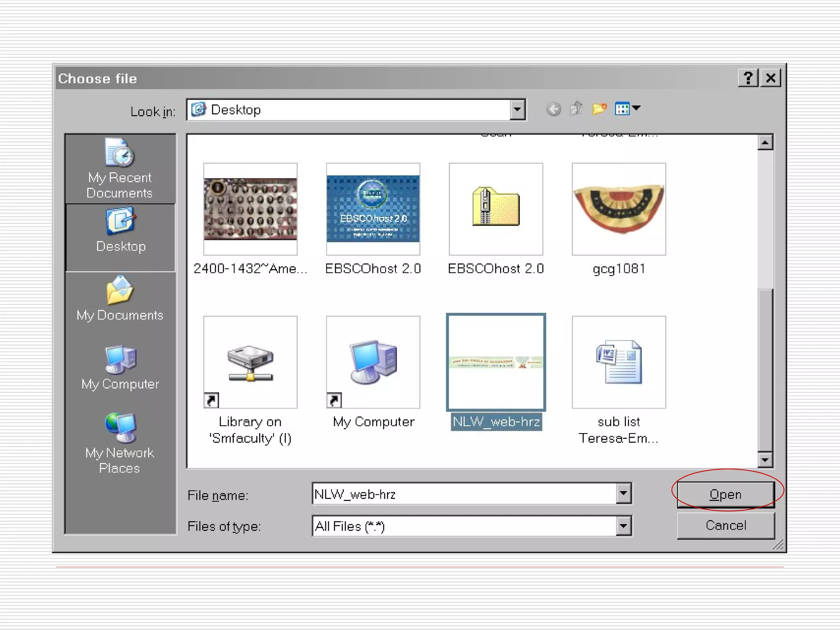Expand the File name dropdown arrow
The image size is (840, 630).
[x=623, y=493]
